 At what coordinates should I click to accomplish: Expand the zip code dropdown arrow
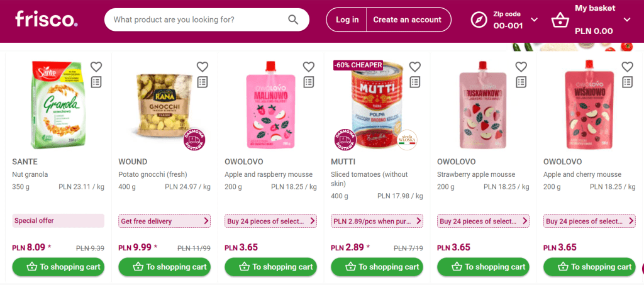click(x=535, y=20)
